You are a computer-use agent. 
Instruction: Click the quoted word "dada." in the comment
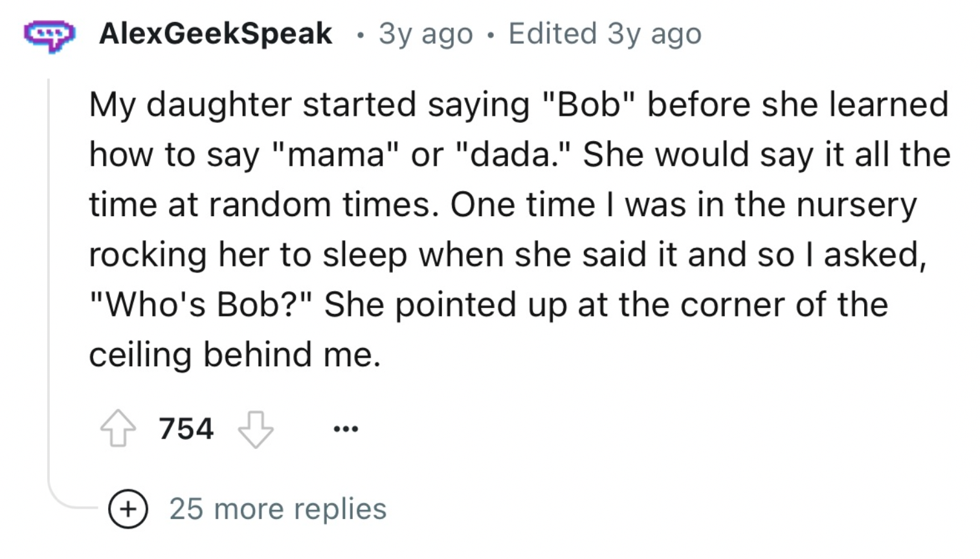coord(515,155)
